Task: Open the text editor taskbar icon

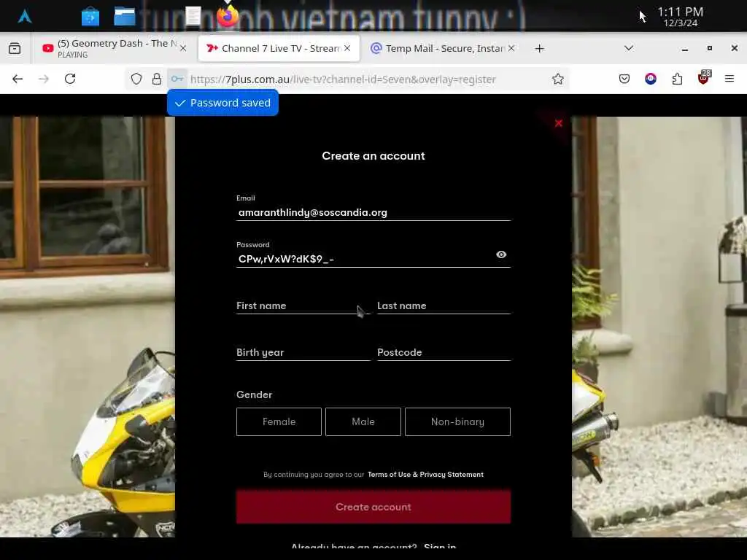Action: [193, 16]
